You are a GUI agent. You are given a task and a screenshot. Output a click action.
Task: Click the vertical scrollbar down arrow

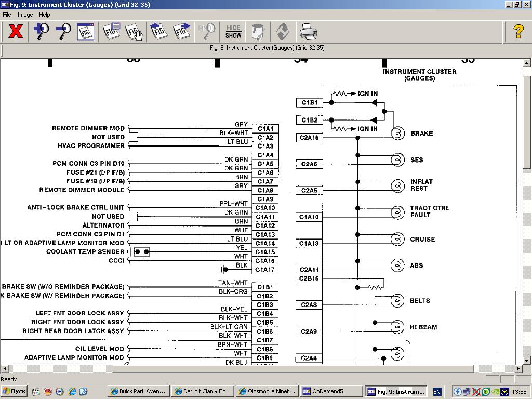coord(527,360)
